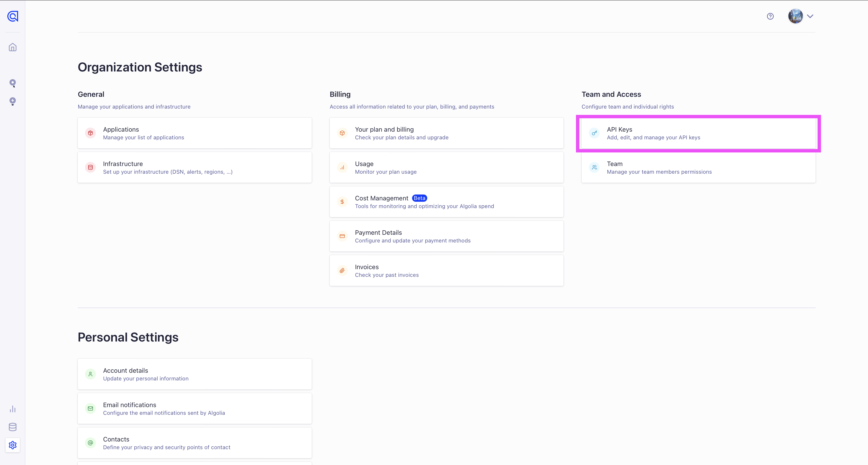Open the Home icon in the sidebar
Viewport: 868px width, 465px height.
click(x=12, y=47)
